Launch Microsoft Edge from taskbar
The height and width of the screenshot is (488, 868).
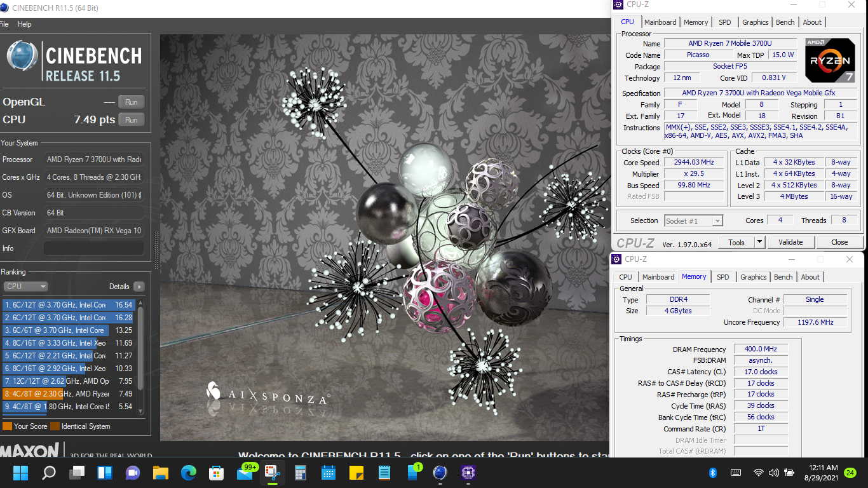coord(189,473)
